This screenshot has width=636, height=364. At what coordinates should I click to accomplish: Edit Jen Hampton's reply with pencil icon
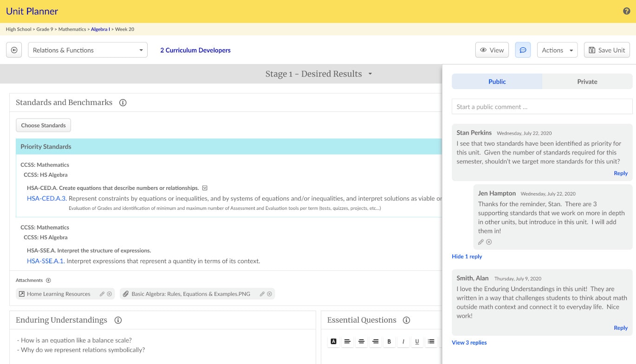(x=481, y=242)
